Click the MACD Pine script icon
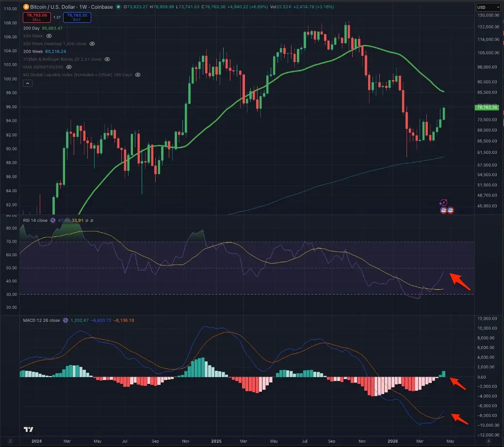The height and width of the screenshot is (447, 504). (x=65, y=320)
